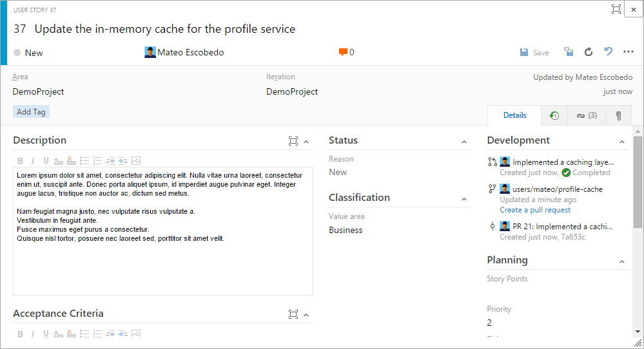Click the 'Updated by Mateo Escobedo' text
This screenshot has height=349, width=644.
coord(583,77)
